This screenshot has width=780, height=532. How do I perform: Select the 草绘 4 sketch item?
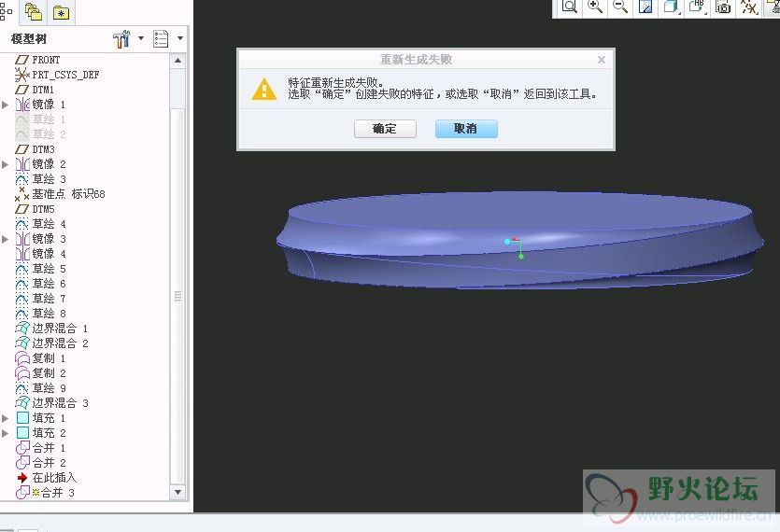pyautogui.click(x=41, y=224)
